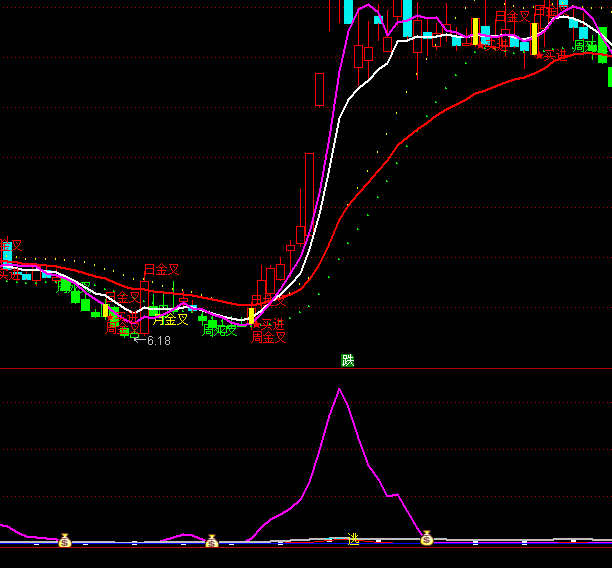Click the green 周死叉 label
The height and width of the screenshot is (568, 612).
point(219,330)
